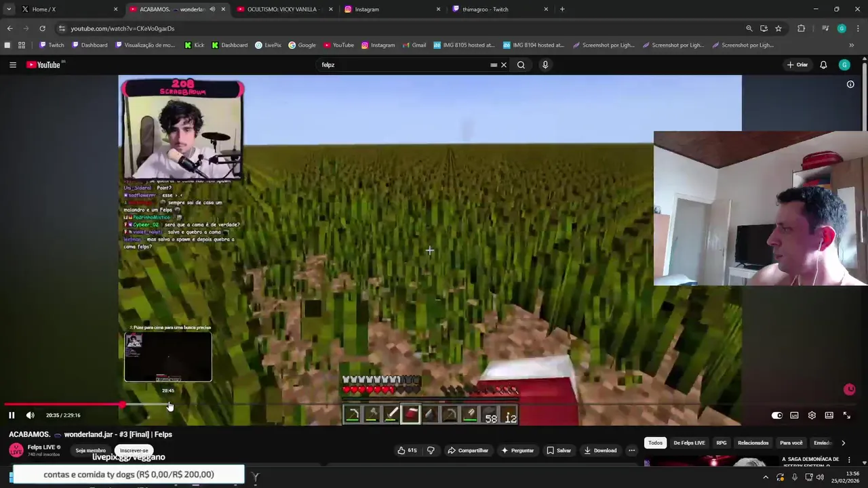
Task: Click the Compartilhar share button
Action: (468, 451)
